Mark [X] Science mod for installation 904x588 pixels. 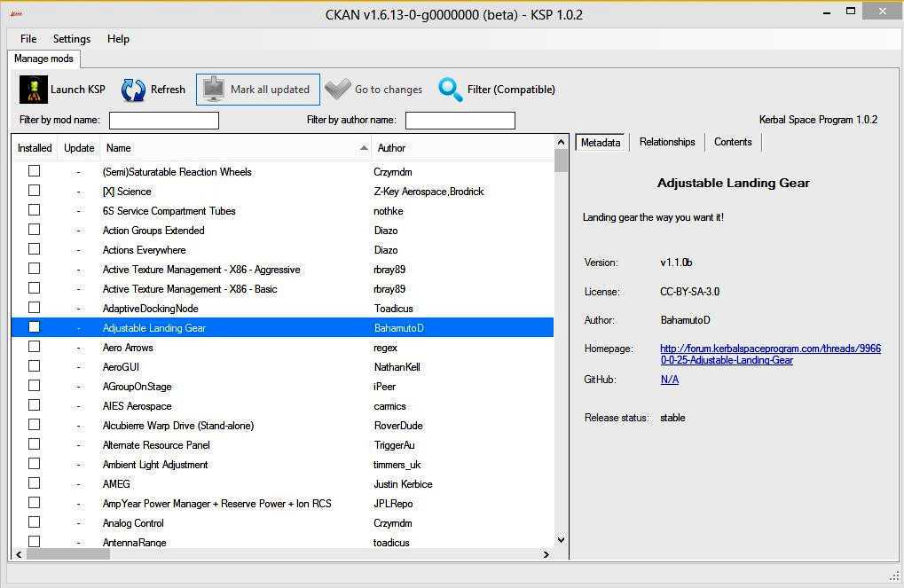pos(34,191)
